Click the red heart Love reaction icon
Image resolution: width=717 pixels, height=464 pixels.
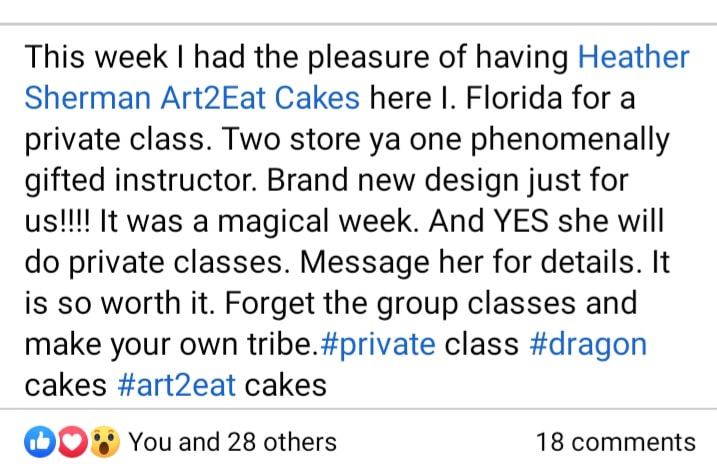click(x=72, y=442)
